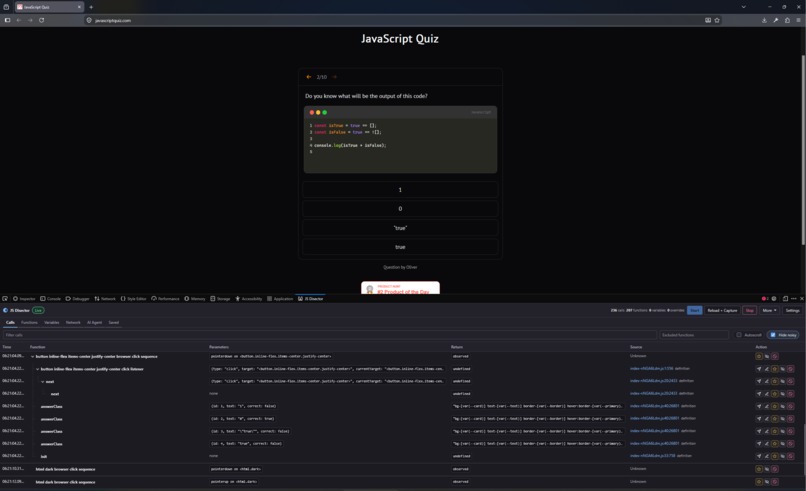
Task: Open the browser list-all-tabs chevron
Action: 743,7
